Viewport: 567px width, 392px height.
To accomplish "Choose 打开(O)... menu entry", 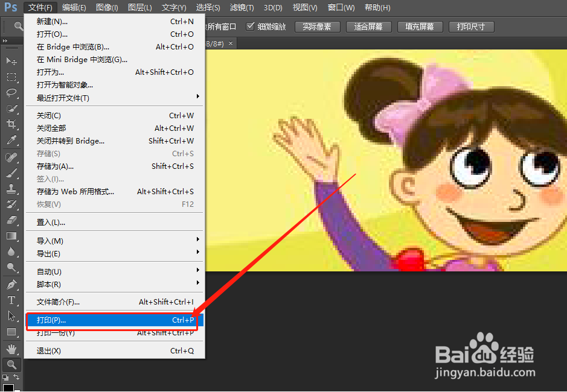I will 114,34.
